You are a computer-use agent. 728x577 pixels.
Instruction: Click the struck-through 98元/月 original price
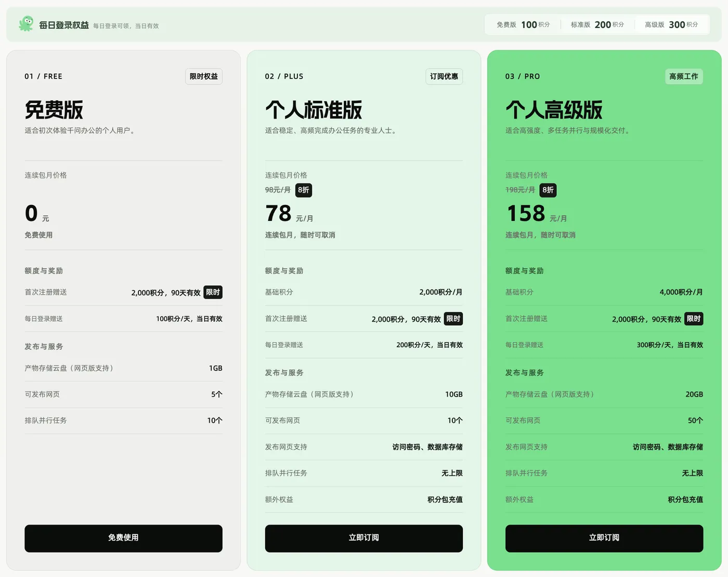[x=278, y=190]
